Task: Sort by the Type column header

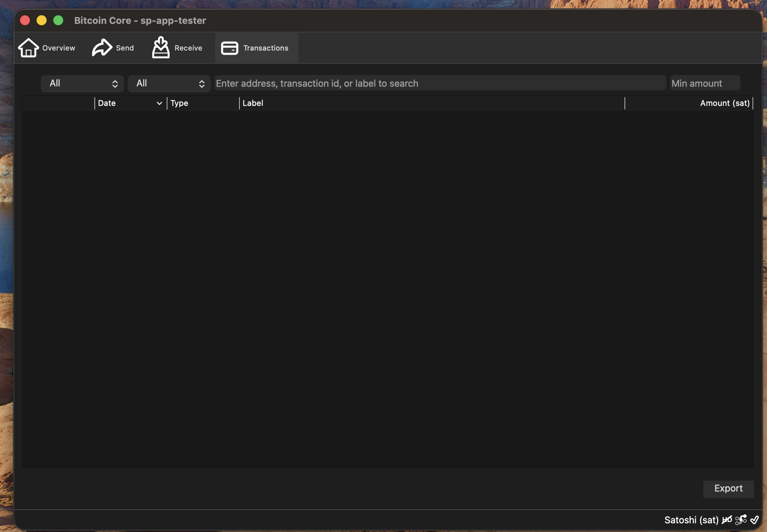Action: click(179, 103)
